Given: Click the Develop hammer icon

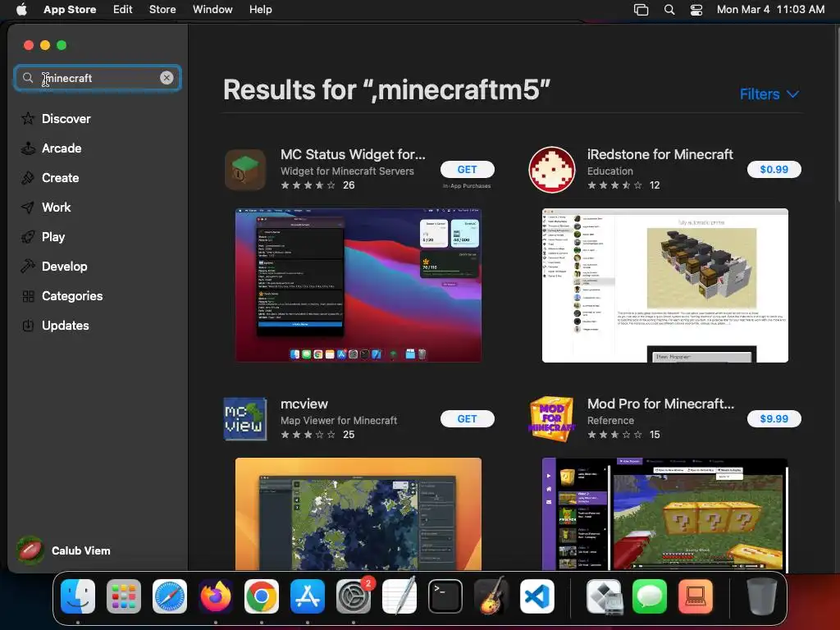Looking at the screenshot, I should pyautogui.click(x=28, y=266).
